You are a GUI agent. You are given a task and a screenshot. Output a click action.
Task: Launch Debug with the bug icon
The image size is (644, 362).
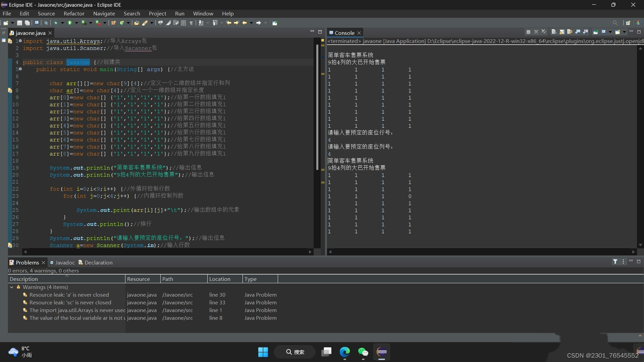coord(56,23)
